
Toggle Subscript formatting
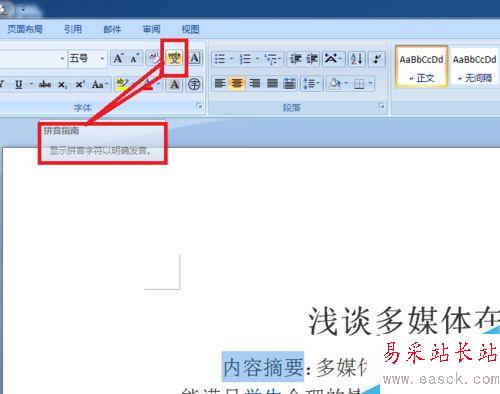tap(62, 84)
